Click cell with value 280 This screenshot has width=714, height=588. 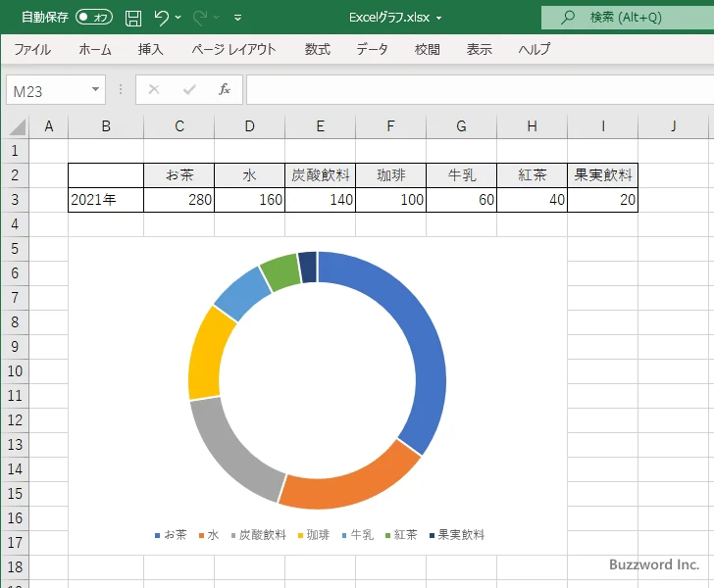click(178, 199)
